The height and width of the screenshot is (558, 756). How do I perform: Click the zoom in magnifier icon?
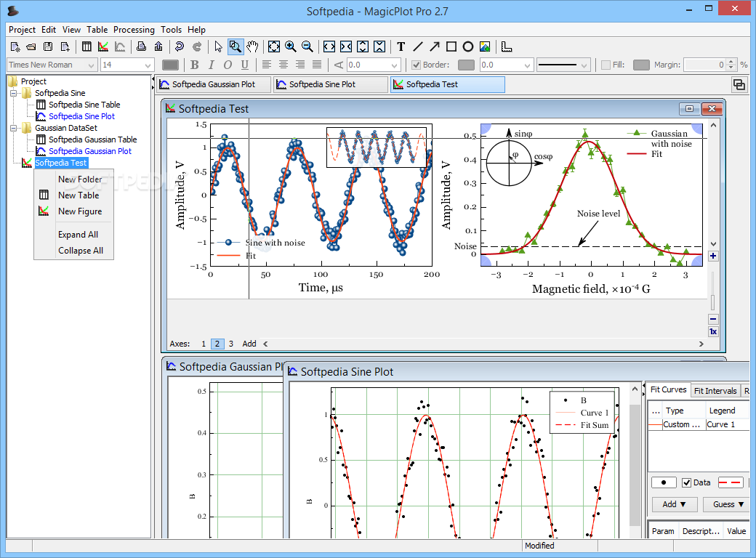(x=291, y=47)
